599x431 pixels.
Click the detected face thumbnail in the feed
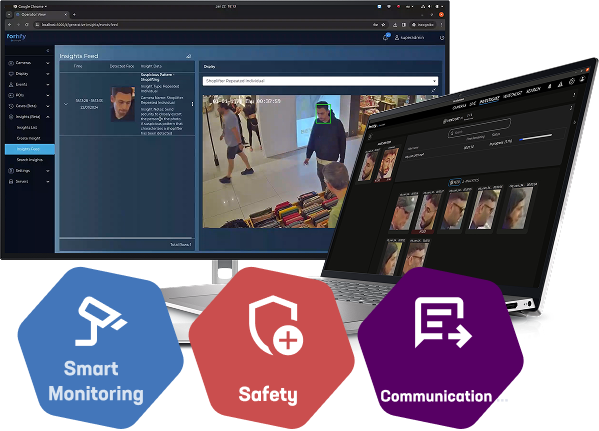[123, 104]
